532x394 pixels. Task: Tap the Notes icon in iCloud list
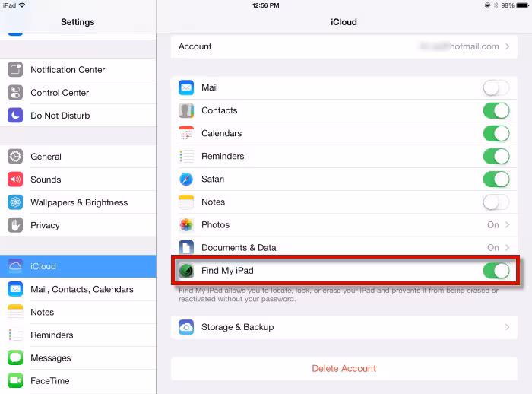(186, 202)
